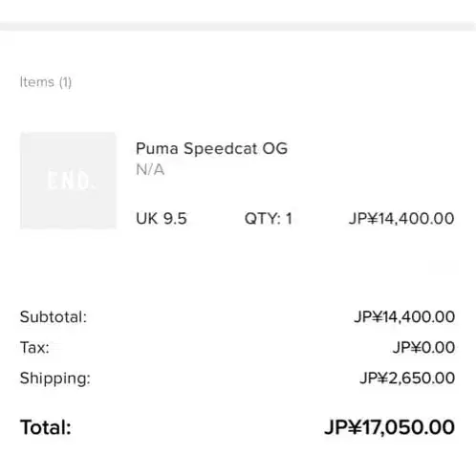Click the shipping cost JP¥2,650.00
476x476 pixels.
point(407,379)
